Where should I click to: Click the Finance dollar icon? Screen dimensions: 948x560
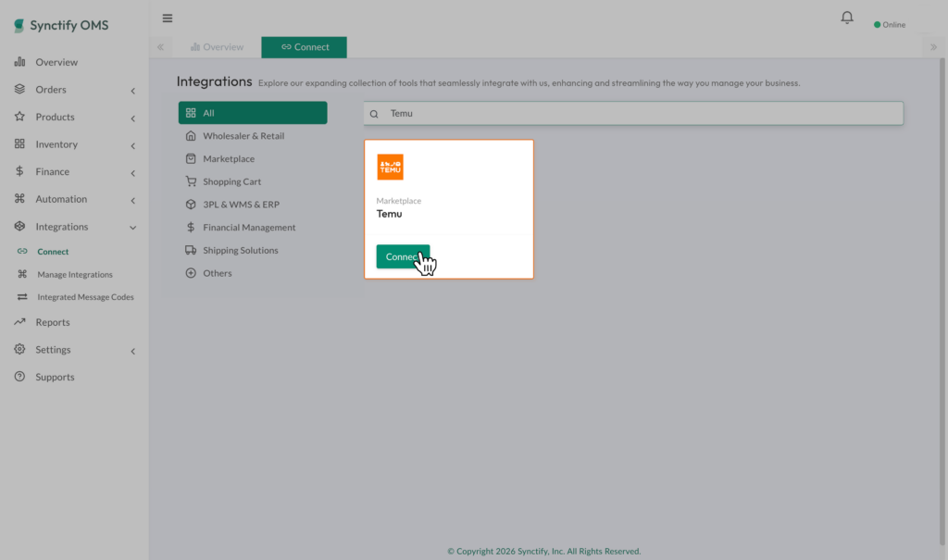(20, 171)
